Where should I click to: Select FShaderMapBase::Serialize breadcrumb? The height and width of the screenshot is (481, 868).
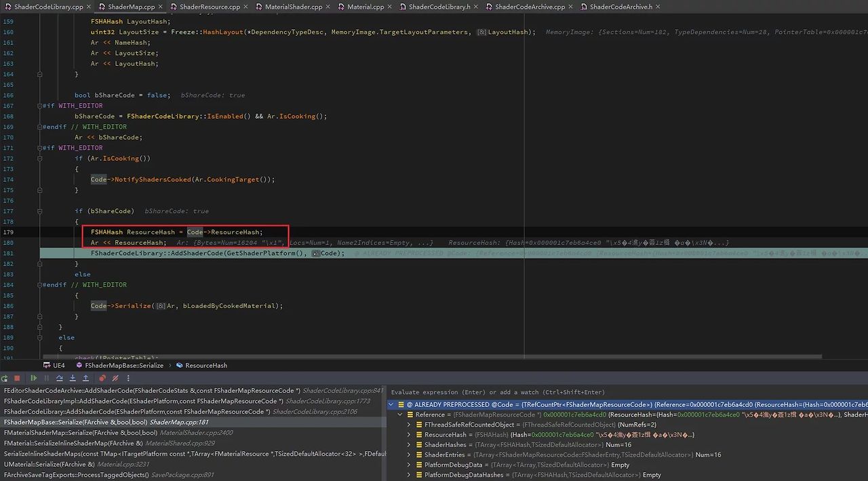[x=119, y=365]
